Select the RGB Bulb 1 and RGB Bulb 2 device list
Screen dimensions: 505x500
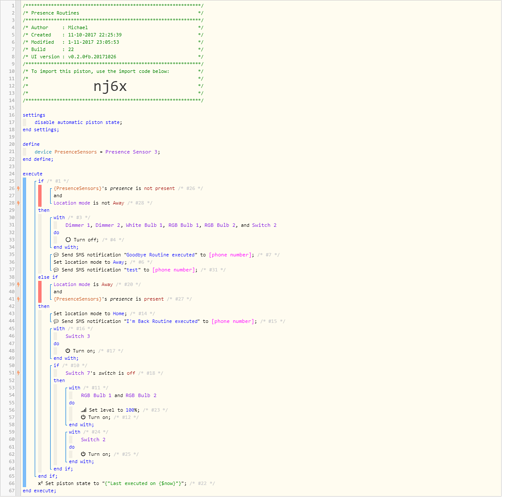click(119, 395)
